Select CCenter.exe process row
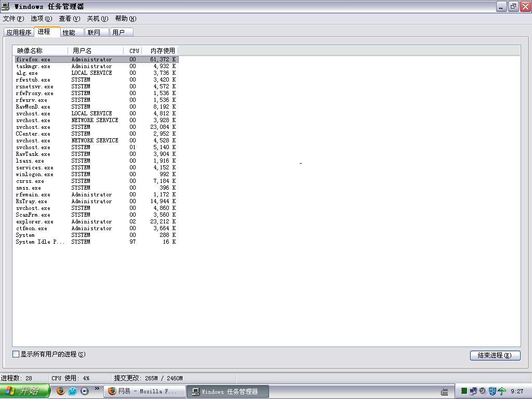 pos(97,134)
